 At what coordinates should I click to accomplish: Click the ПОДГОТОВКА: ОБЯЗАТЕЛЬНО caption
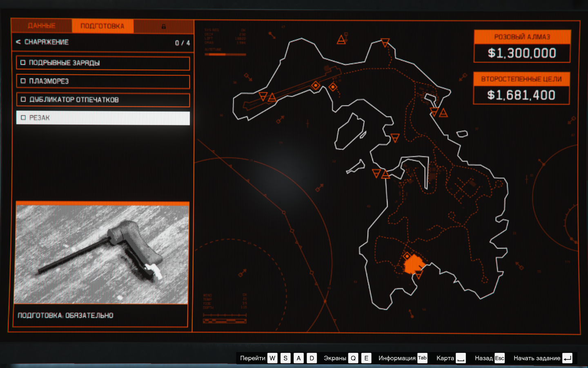(65, 316)
